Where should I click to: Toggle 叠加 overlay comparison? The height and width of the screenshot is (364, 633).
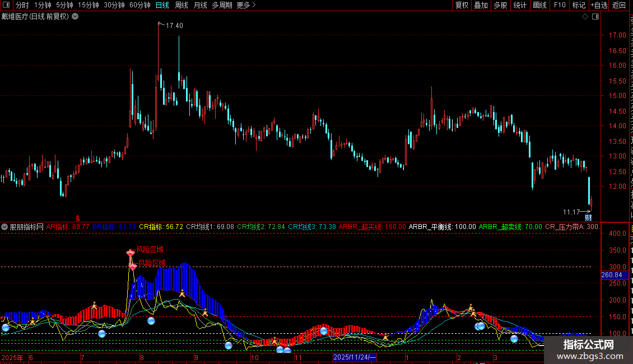pos(481,5)
